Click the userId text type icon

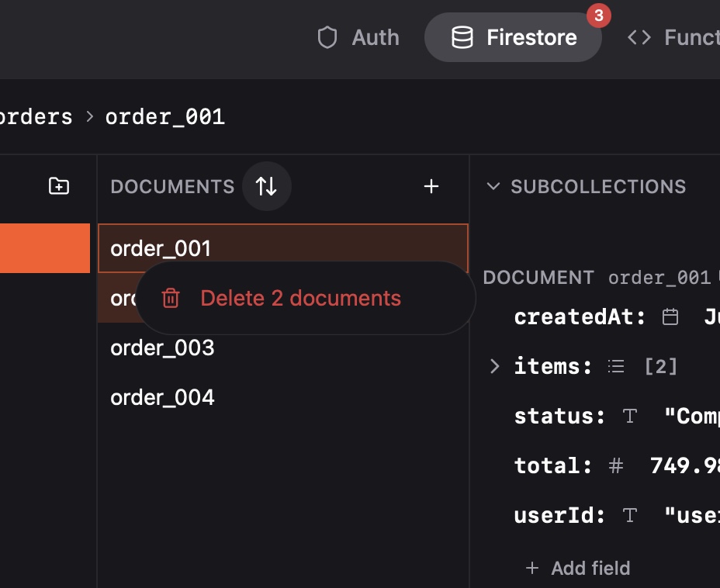coord(629,516)
